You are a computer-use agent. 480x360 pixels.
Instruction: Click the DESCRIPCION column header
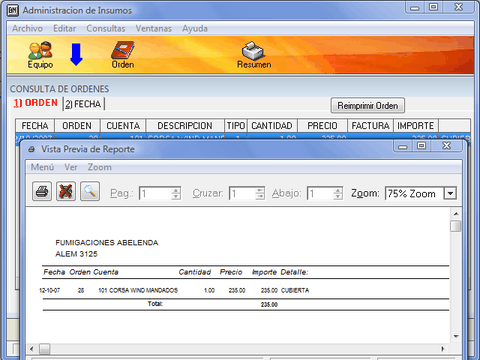pos(185,126)
